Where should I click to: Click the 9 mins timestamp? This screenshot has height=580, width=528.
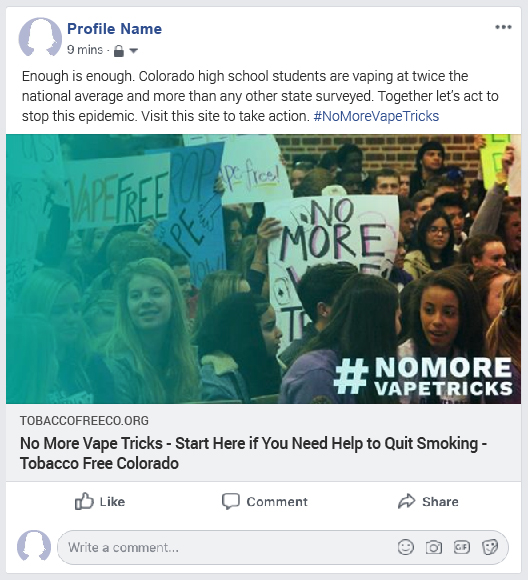pos(85,50)
